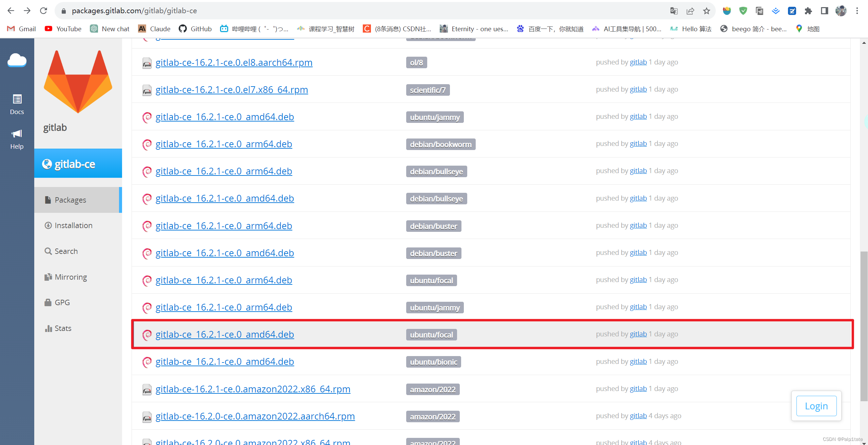Open gitlab-ce-16.2.1-ce.0.amazon2022.x86_64.rpm link
The image size is (868, 445).
tap(253, 389)
